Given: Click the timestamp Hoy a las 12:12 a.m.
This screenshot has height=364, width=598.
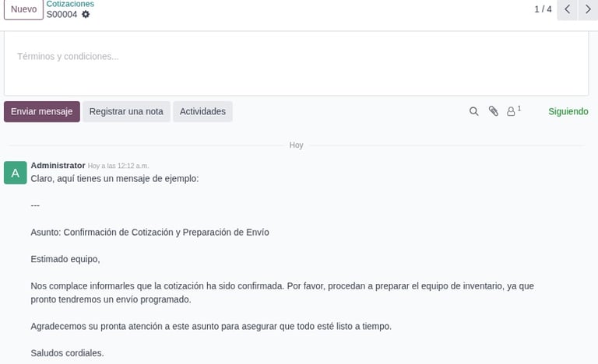Looking at the screenshot, I should [x=118, y=166].
